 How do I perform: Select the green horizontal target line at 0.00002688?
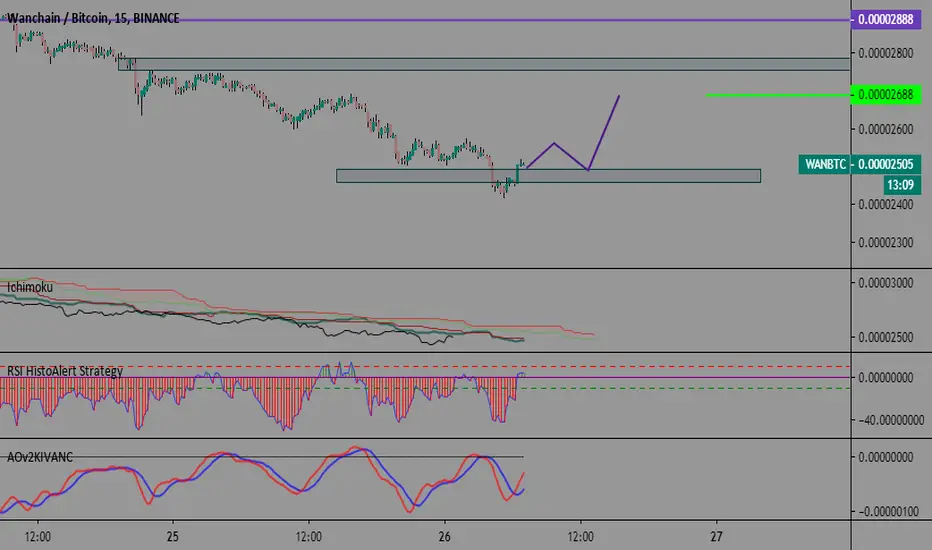point(778,95)
